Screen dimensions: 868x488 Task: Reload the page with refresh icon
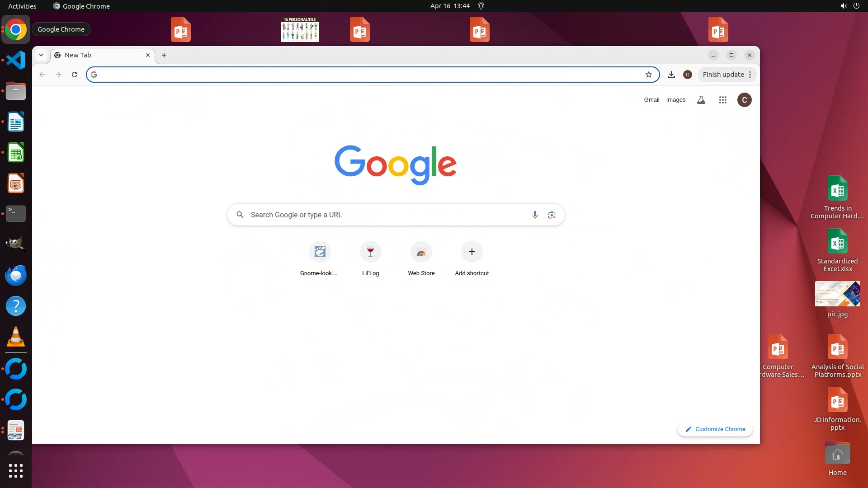75,75
